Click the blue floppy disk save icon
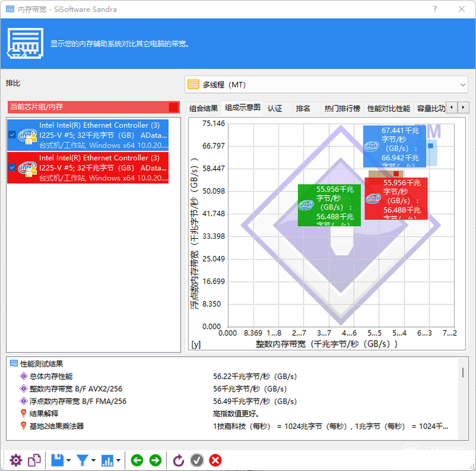 [57, 460]
